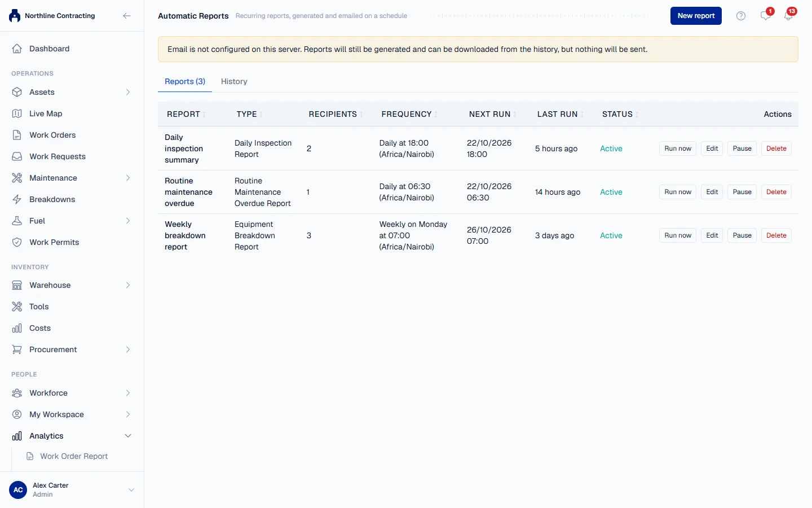812x508 pixels.
Task: Delete the Daily inspection summary report
Action: click(776, 148)
